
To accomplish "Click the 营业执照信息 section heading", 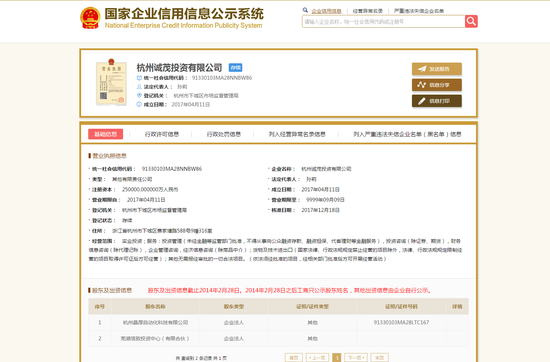I will [x=109, y=156].
